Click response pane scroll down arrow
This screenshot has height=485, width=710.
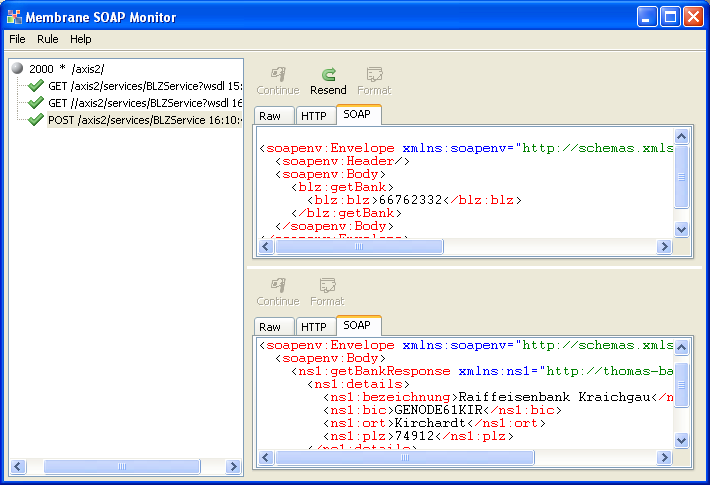click(x=681, y=440)
